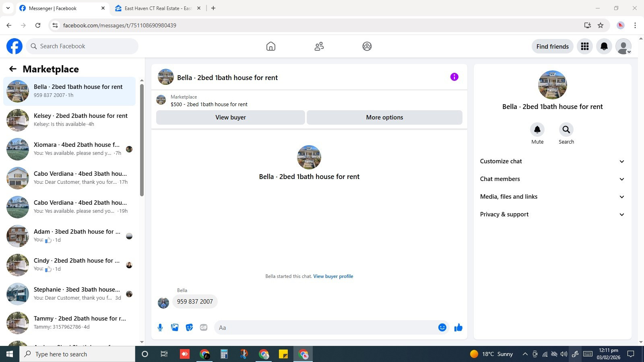Open Xiomara 4bed 2bath house chat
The height and width of the screenshot is (362, 644).
pos(69,149)
